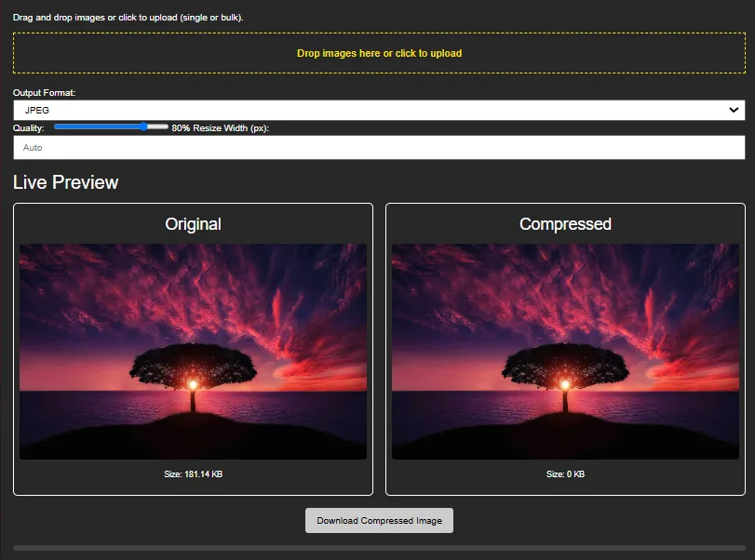755x560 pixels.
Task: Open the Output Format JPEG dropdown
Action: point(372,110)
